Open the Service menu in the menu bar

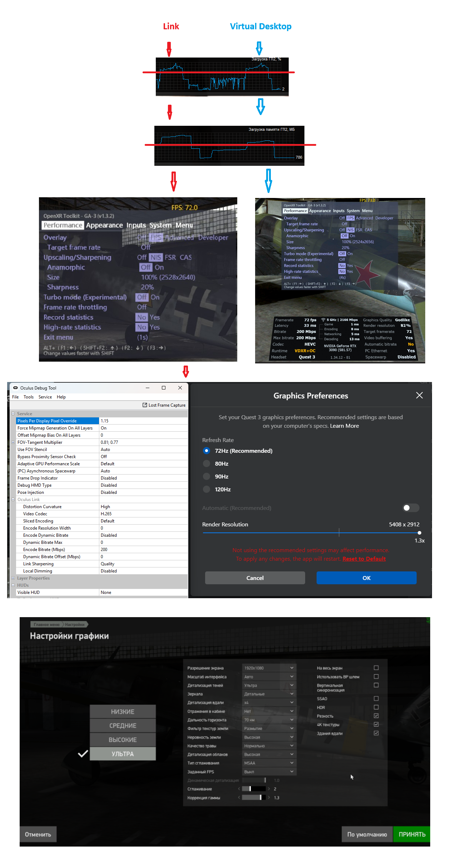(45, 397)
